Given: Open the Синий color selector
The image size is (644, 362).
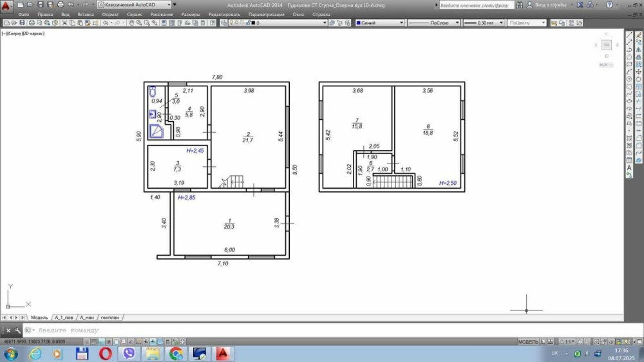Looking at the screenshot, I should pos(379,23).
